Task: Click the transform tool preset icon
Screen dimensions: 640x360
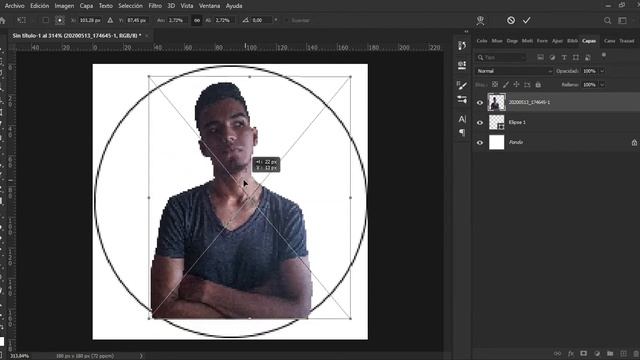Action: click(x=22, y=20)
